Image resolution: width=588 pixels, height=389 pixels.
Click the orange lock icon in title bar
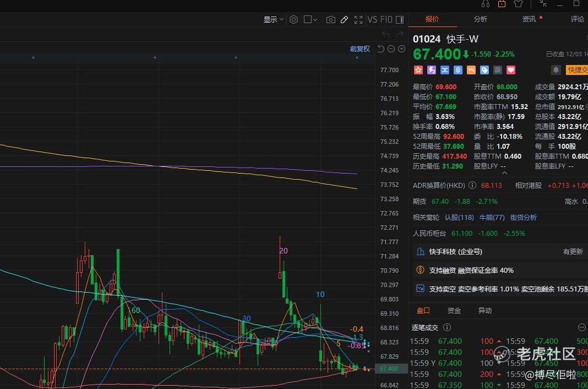click(x=502, y=4)
